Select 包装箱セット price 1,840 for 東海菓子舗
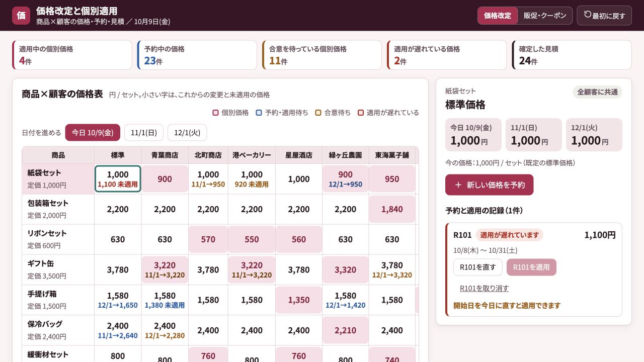644x362 pixels. click(x=392, y=209)
